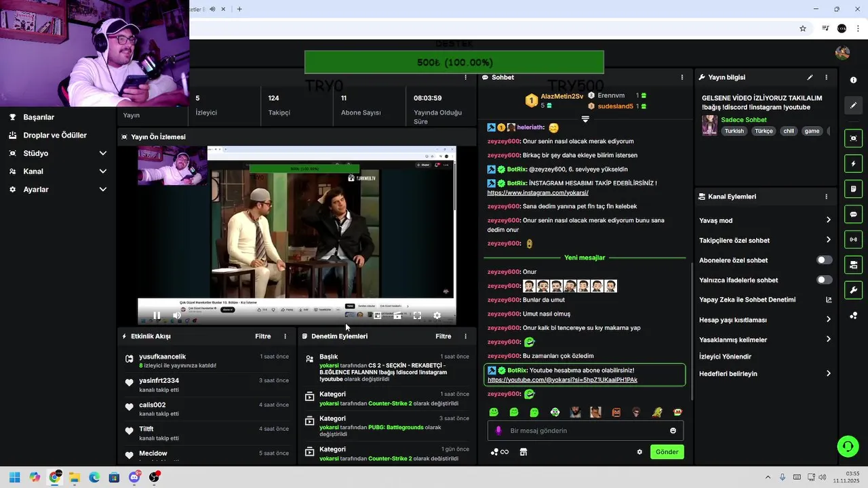Click the chill tag
The image size is (868, 488).
(789, 131)
